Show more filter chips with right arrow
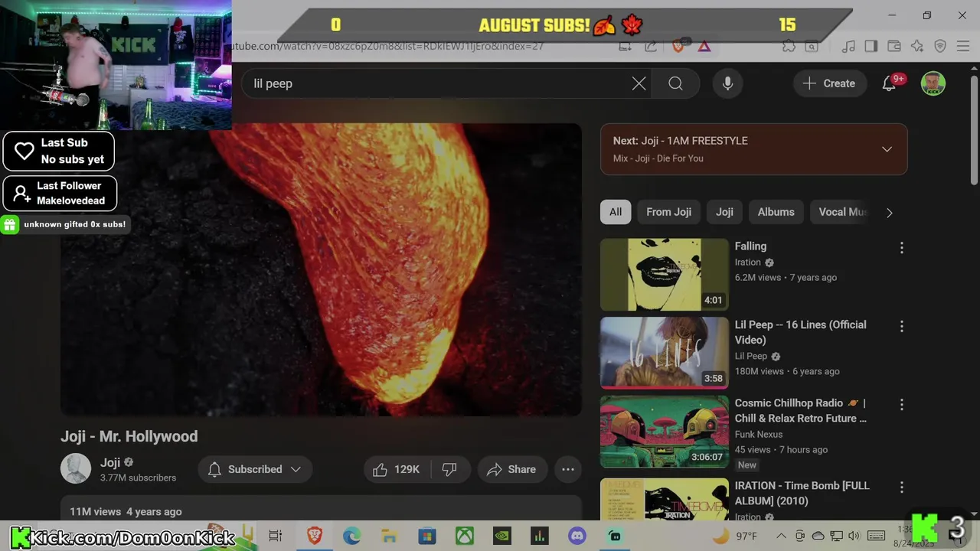 (889, 213)
